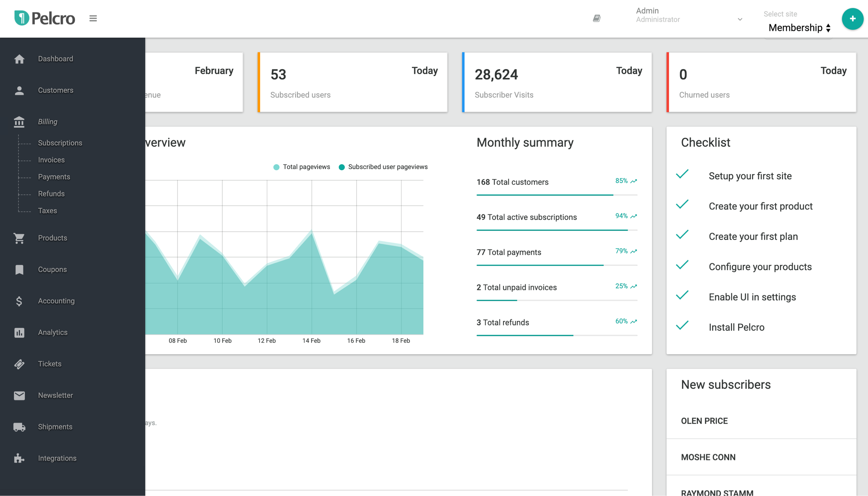Click the Total customers progress bar
This screenshot has height=496, width=868.
pos(557,195)
